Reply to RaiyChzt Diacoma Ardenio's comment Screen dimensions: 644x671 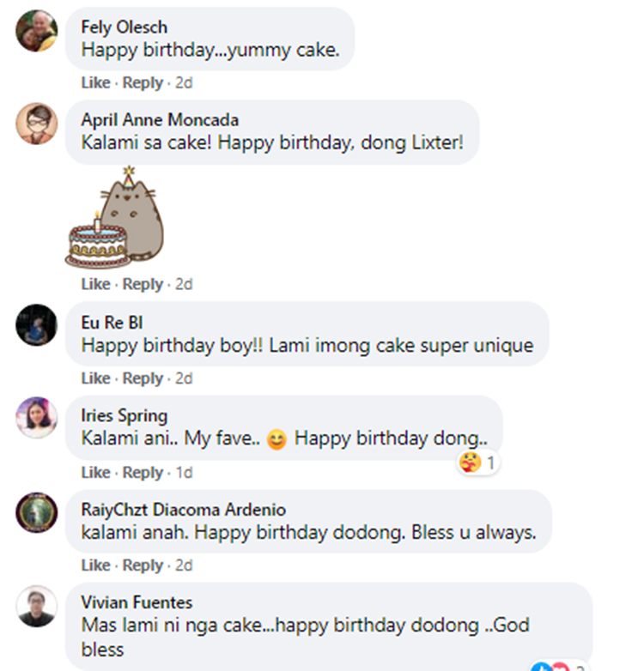pyautogui.click(x=143, y=565)
